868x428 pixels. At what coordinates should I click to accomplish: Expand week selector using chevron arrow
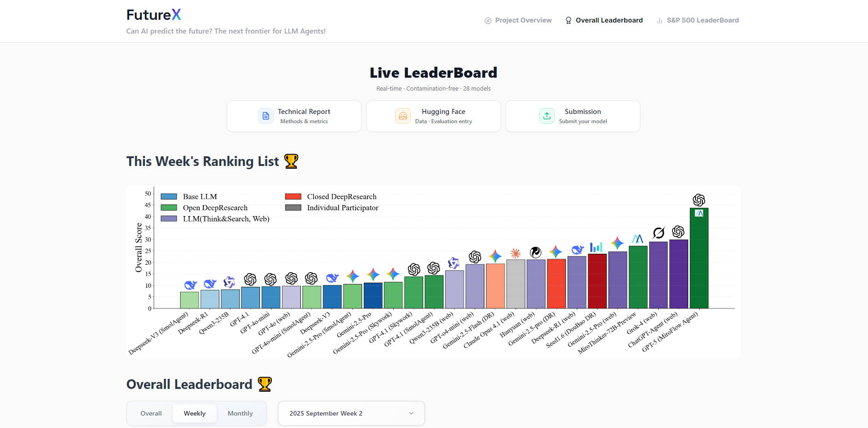pyautogui.click(x=411, y=413)
